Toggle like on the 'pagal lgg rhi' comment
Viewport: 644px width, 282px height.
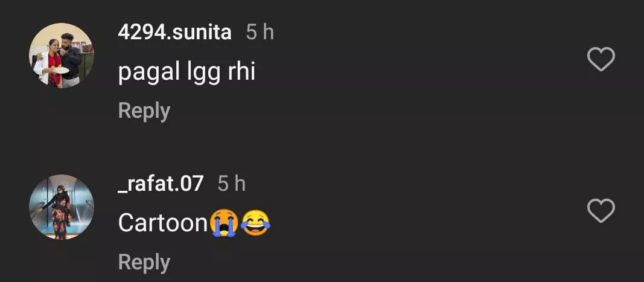[601, 60]
